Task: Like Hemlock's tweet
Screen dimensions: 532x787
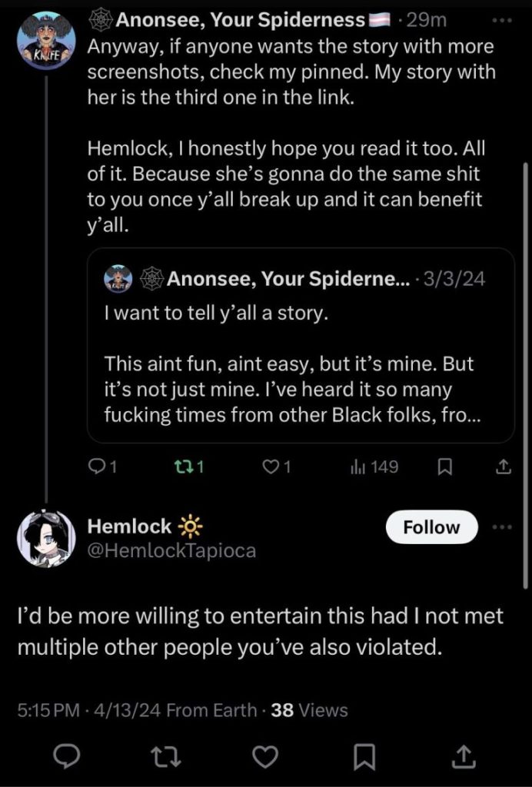Action: point(264,758)
